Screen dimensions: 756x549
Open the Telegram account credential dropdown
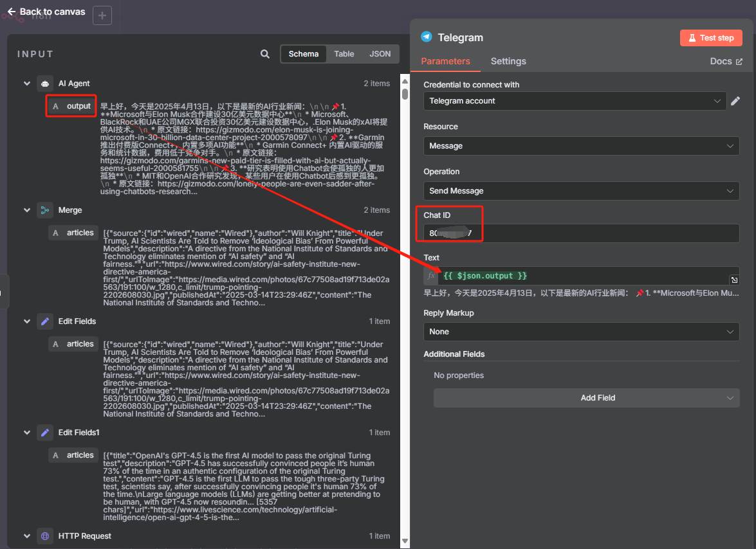tap(575, 101)
